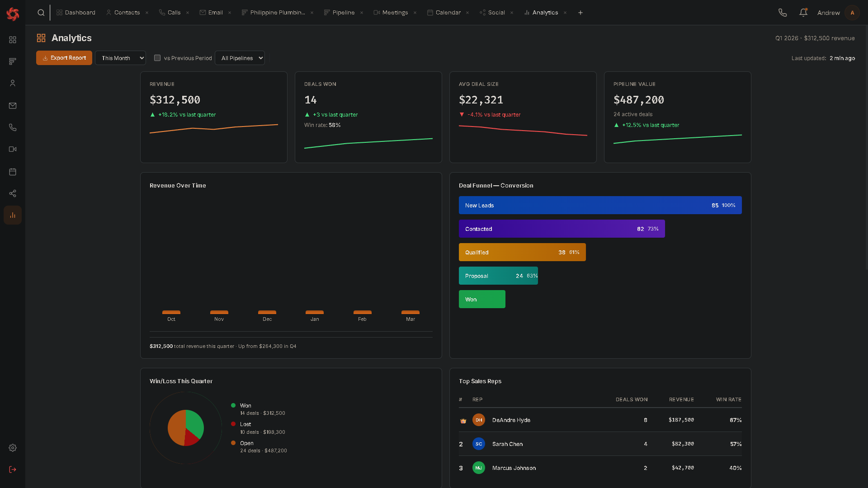Close the Social tab
The height and width of the screenshot is (488, 868).
(x=512, y=13)
